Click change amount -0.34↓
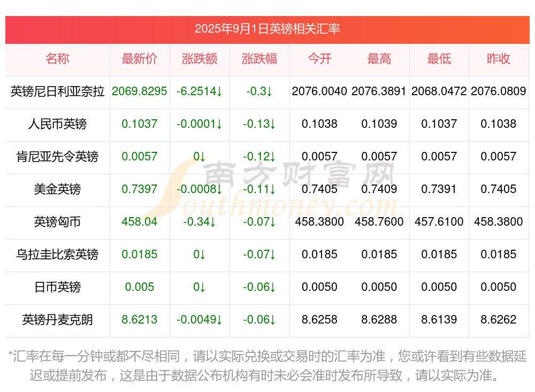The height and width of the screenshot is (392, 535). coord(200,222)
